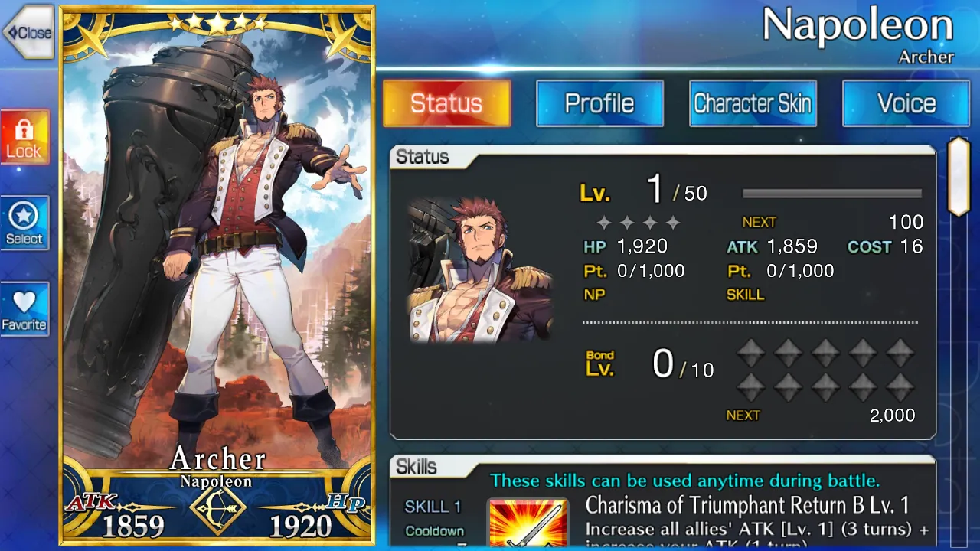
Task: Click the level experience progress bar
Action: click(x=832, y=194)
